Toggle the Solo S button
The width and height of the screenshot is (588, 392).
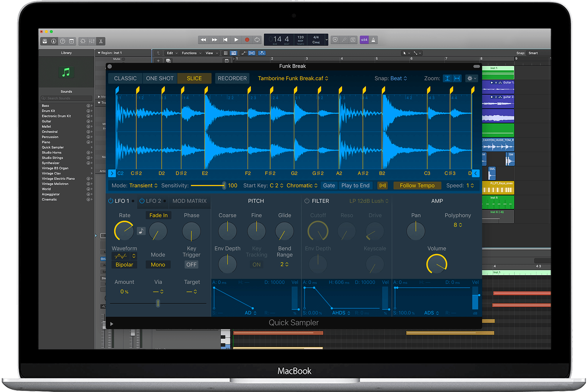tap(353, 40)
